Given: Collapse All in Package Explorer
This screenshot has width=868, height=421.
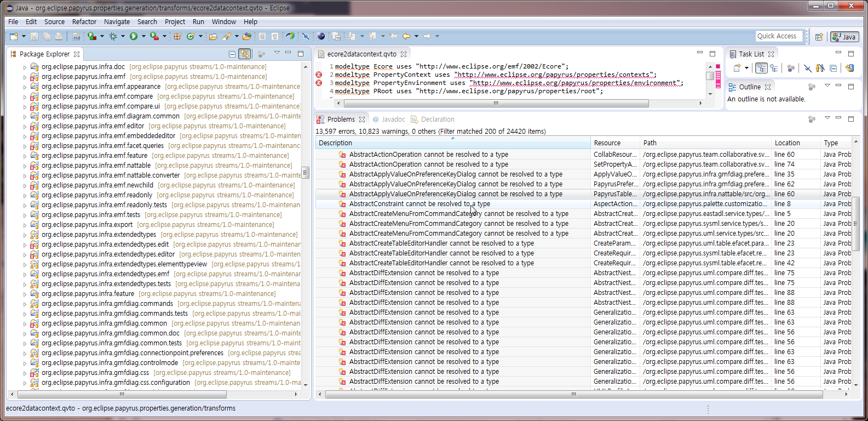Looking at the screenshot, I should [x=232, y=54].
